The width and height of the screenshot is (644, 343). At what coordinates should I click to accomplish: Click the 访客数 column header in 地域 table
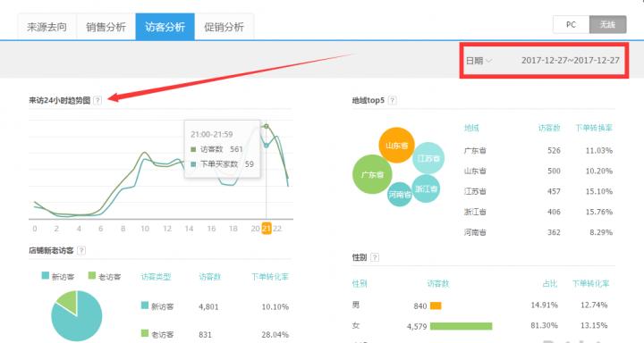coord(549,128)
